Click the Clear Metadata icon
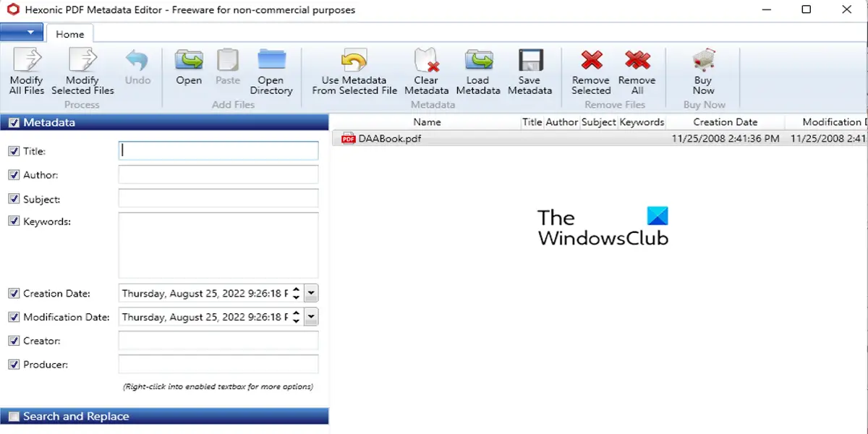Viewport: 868px width, 434px height. coord(426,60)
